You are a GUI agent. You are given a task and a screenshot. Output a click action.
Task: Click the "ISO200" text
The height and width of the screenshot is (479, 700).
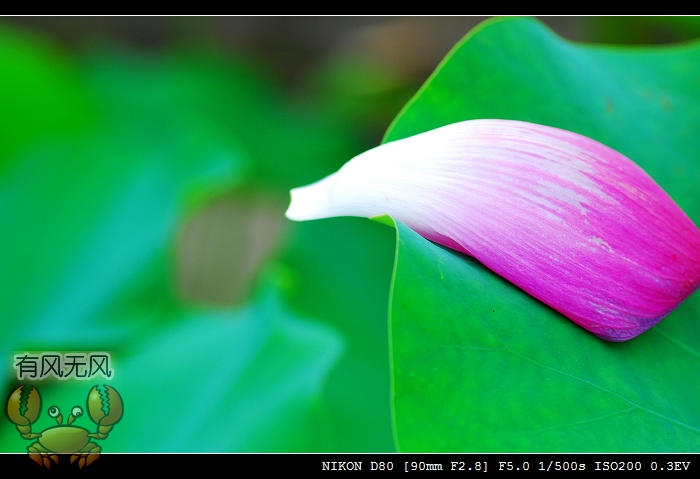click(617, 467)
